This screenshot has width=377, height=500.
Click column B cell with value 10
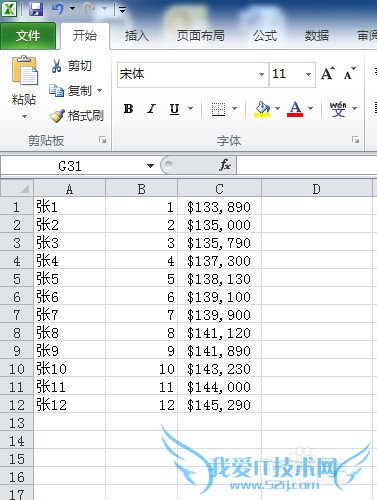tap(142, 369)
